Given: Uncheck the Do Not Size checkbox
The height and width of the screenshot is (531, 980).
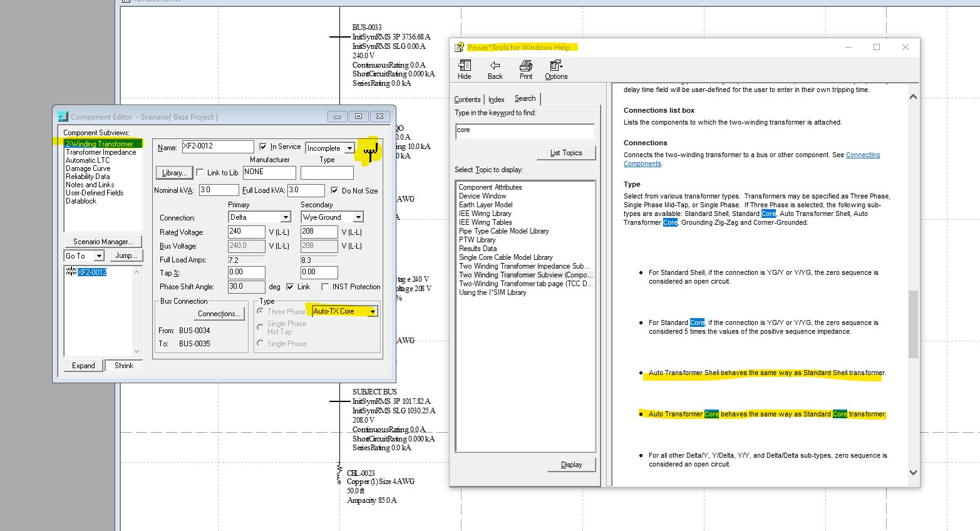Looking at the screenshot, I should tap(334, 190).
